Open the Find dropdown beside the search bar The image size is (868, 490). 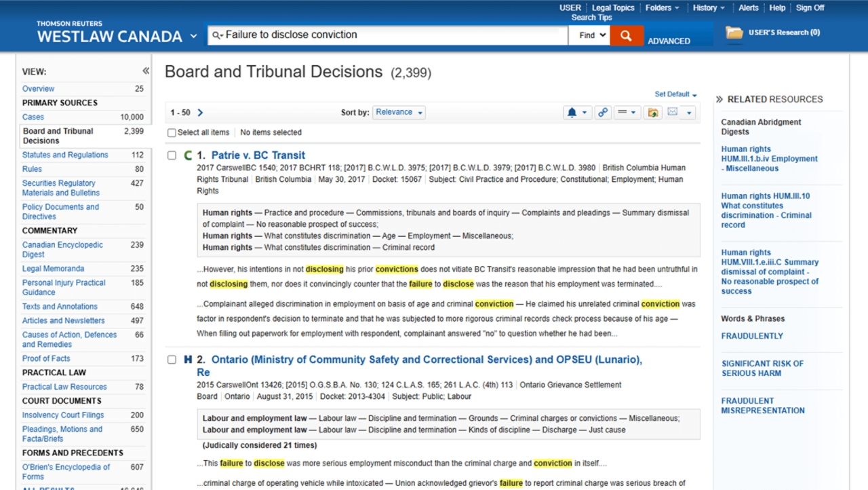pos(589,35)
